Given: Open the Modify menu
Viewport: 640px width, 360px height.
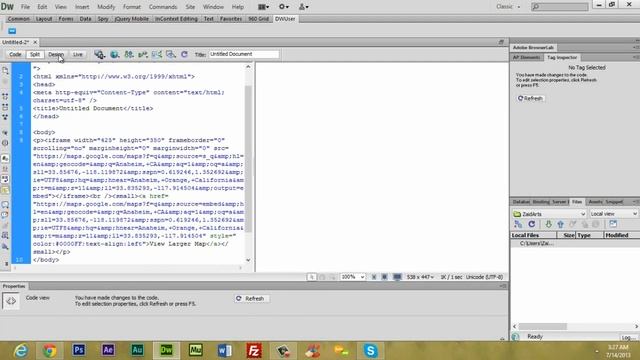Looking at the screenshot, I should (106, 7).
